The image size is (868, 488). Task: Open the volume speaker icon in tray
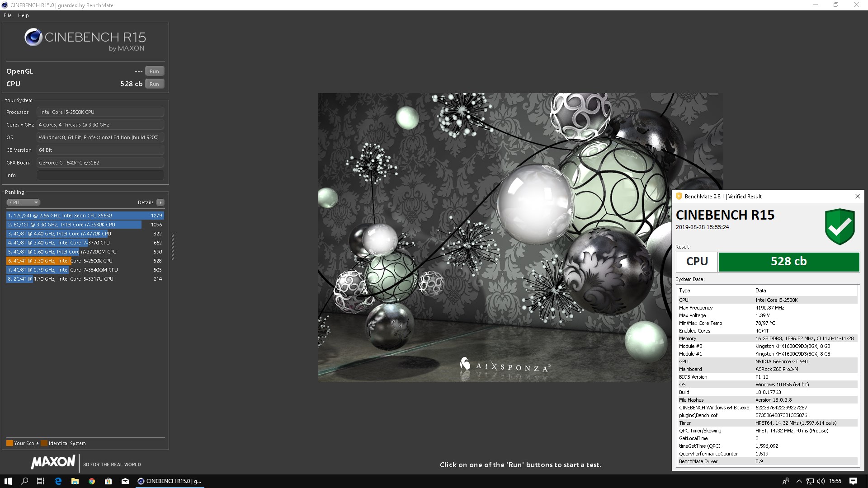pyautogui.click(x=821, y=481)
